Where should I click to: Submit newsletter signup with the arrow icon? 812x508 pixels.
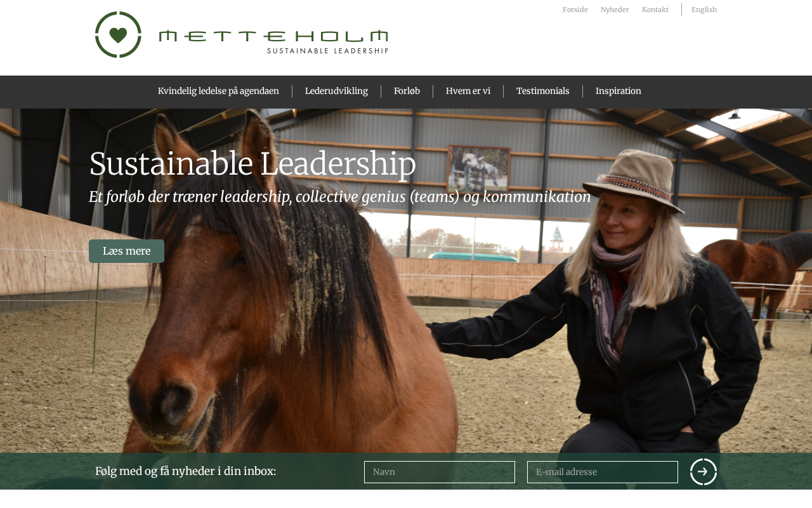[x=704, y=472]
